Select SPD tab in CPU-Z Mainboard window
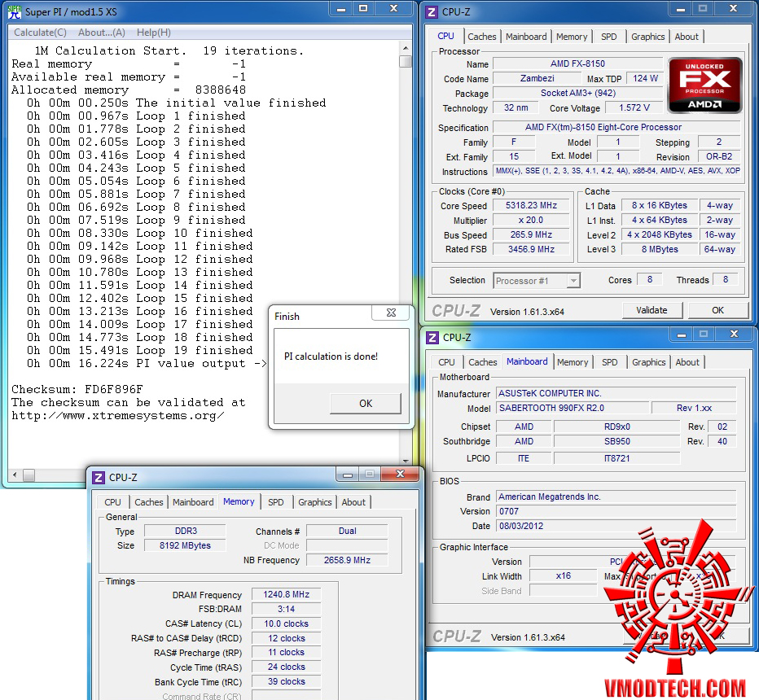Image resolution: width=759 pixels, height=700 pixels. (x=609, y=362)
